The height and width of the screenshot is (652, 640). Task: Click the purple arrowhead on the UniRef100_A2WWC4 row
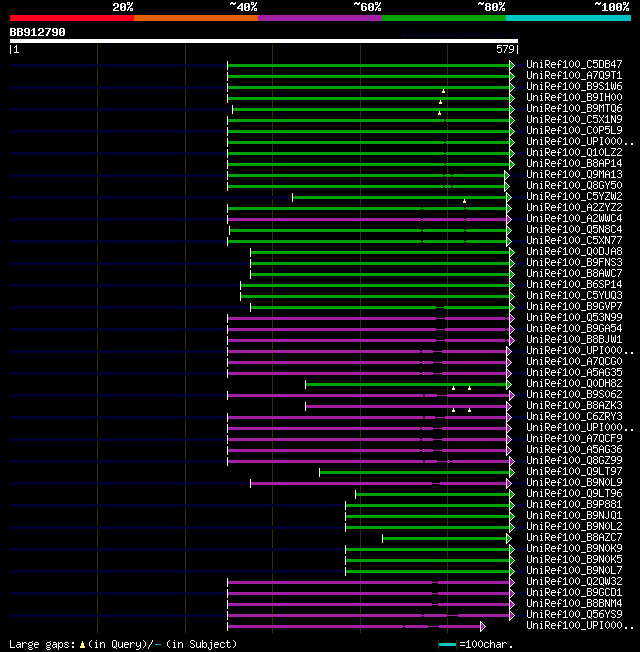click(x=509, y=219)
